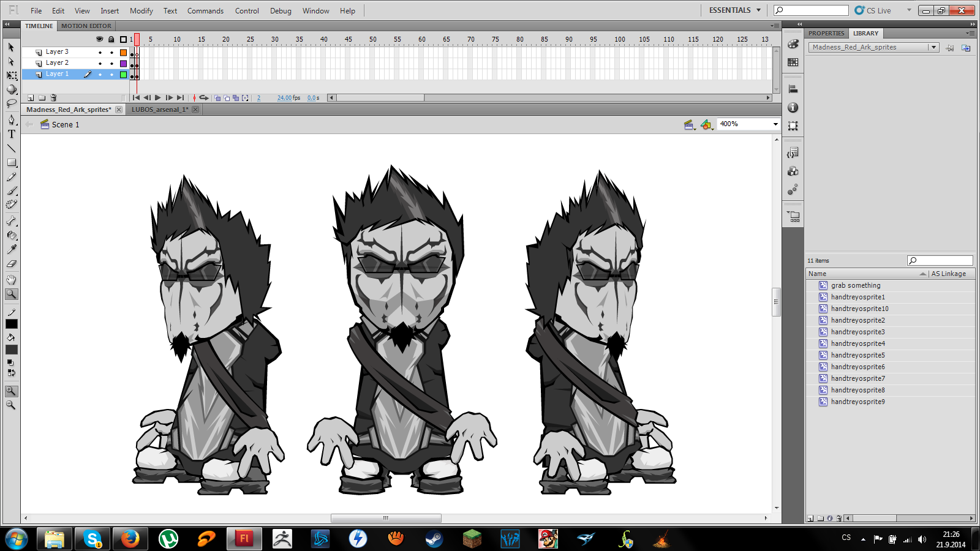
Task: Click the New Folder icon in timeline
Action: click(42, 98)
